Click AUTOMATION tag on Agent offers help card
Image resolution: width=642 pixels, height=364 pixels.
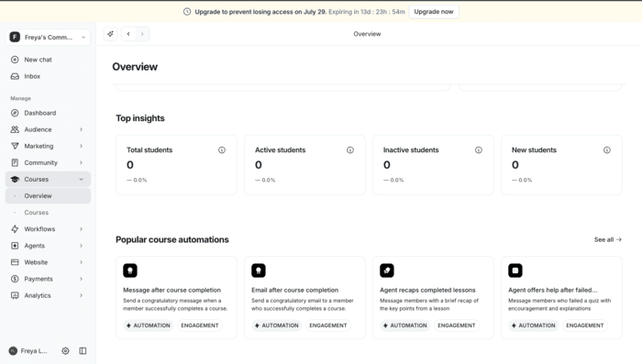[x=533, y=325]
